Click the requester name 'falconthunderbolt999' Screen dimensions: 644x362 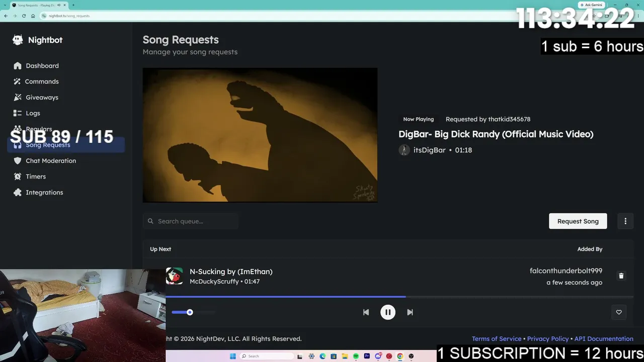click(x=566, y=271)
